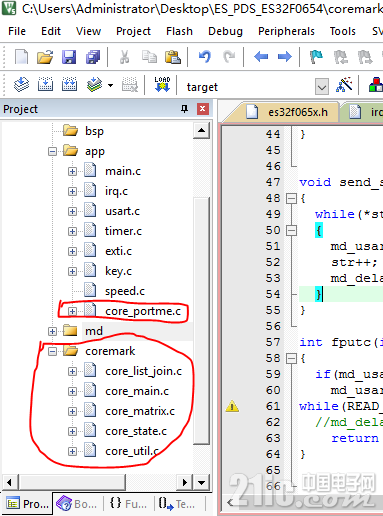Image resolution: width=383 pixels, height=516 pixels.
Task: Open the View menu
Action: click(x=88, y=31)
